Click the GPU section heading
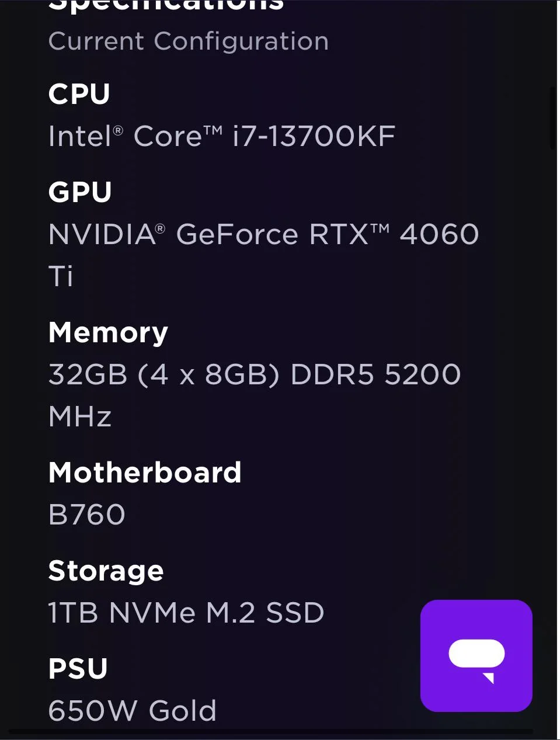The height and width of the screenshot is (740, 560). point(79,192)
